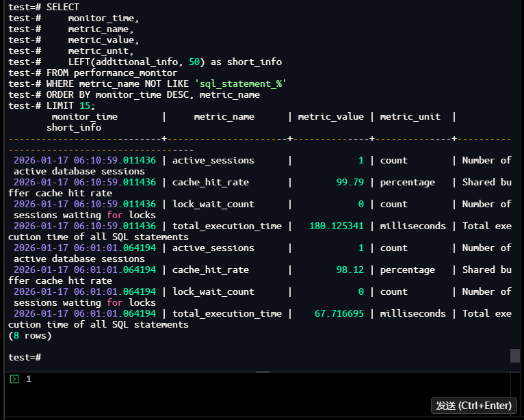
Task: Click the metric_value 98.12
Action: (350, 270)
